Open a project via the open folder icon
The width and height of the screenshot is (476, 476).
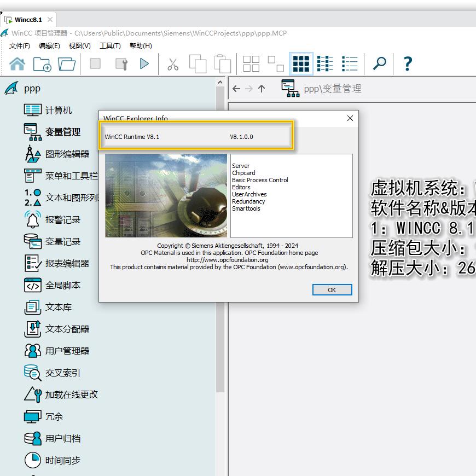click(x=65, y=63)
